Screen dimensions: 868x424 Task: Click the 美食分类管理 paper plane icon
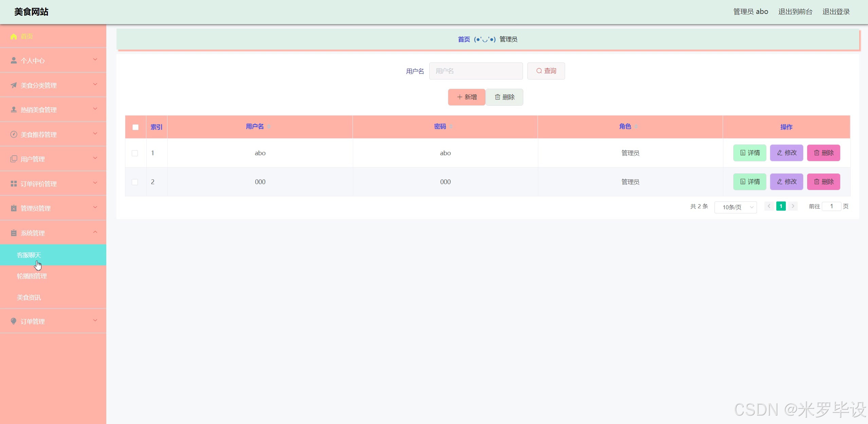(x=14, y=85)
